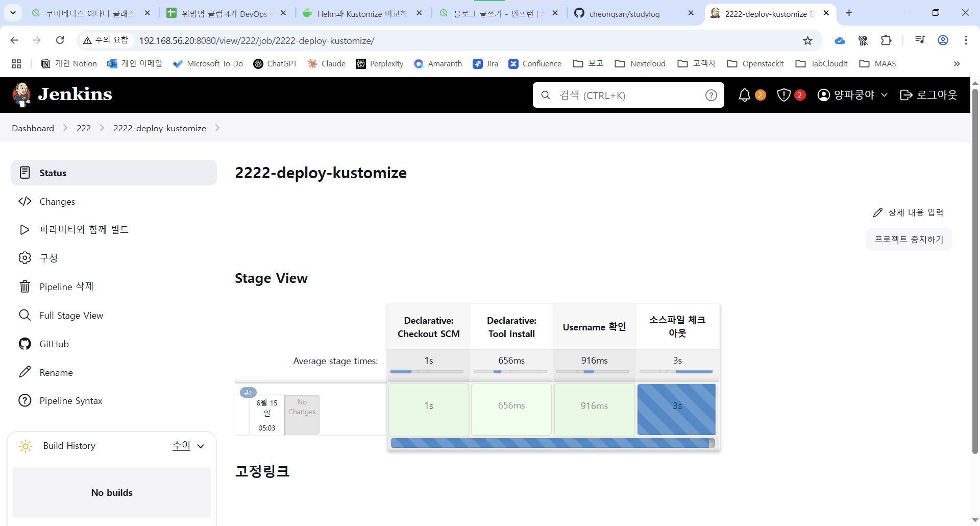Image resolution: width=980 pixels, height=526 pixels.
Task: Close the 2222-deploy-kustomize browser tab
Action: [826, 13]
